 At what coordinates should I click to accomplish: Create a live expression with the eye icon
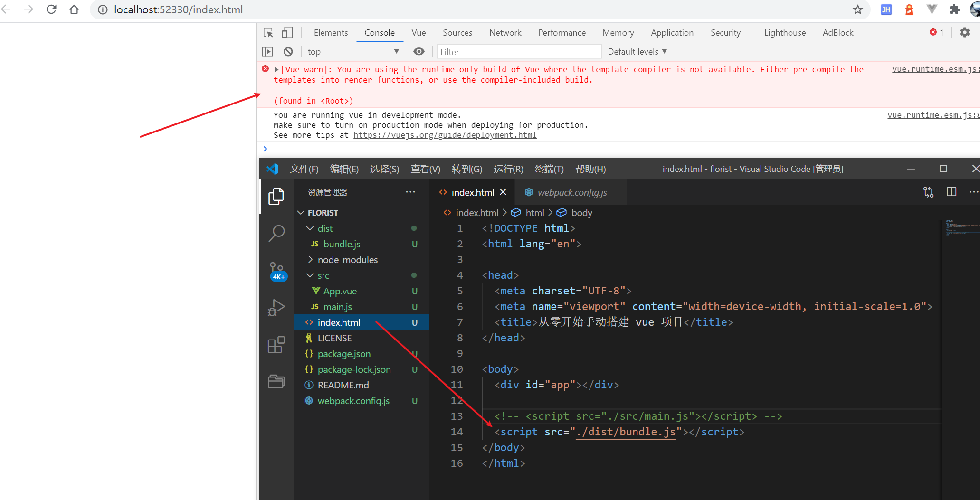(419, 51)
